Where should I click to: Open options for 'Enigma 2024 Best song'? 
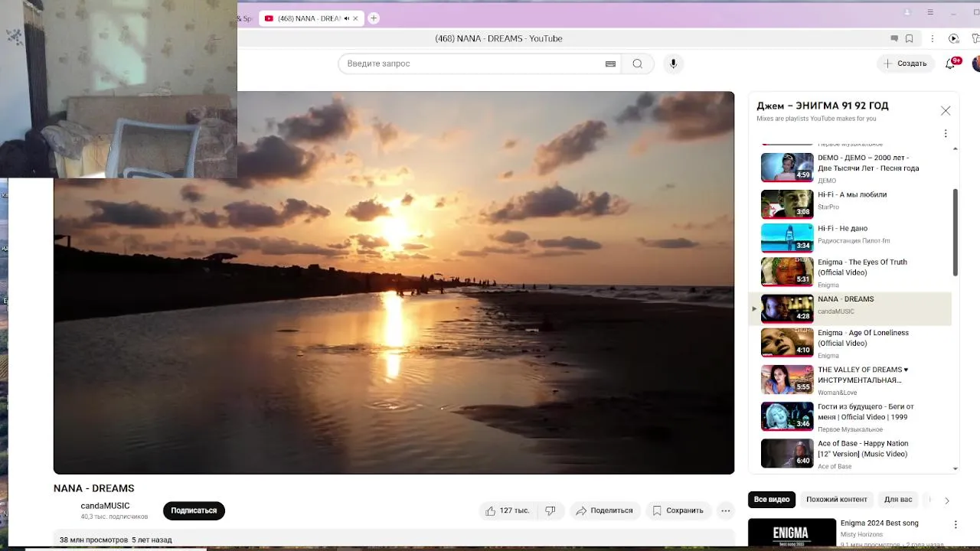coord(955,524)
